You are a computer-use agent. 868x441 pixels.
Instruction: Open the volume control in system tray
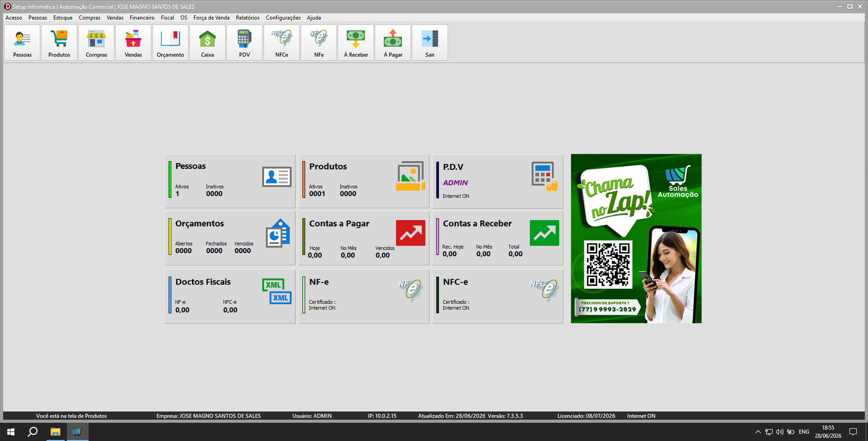click(780, 432)
